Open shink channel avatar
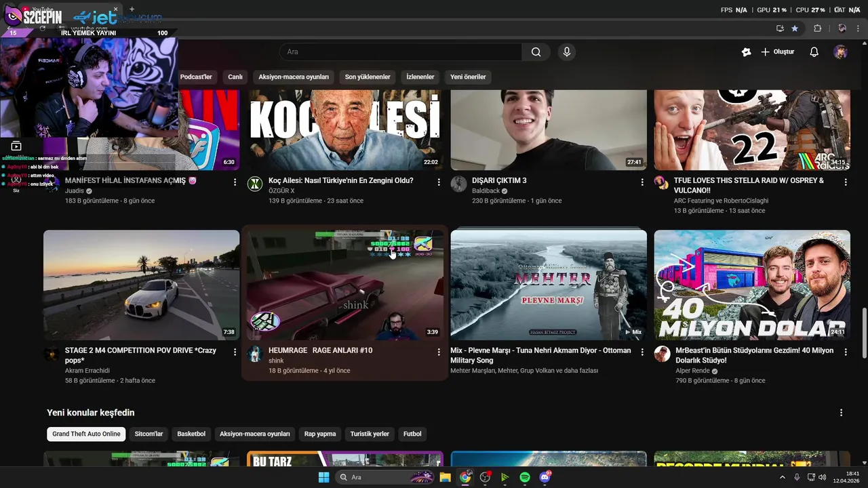868x488 pixels. 255,354
